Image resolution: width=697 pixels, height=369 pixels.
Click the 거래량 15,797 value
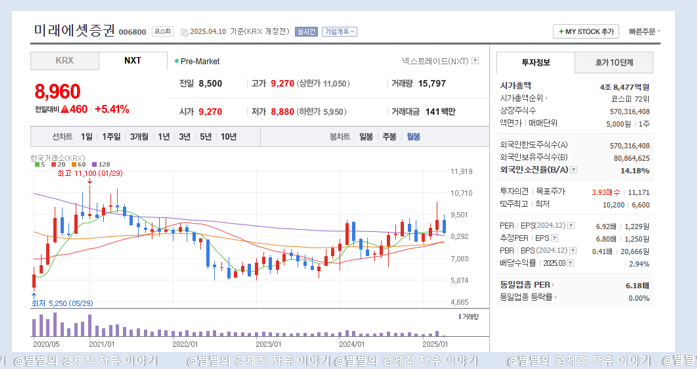tap(432, 84)
